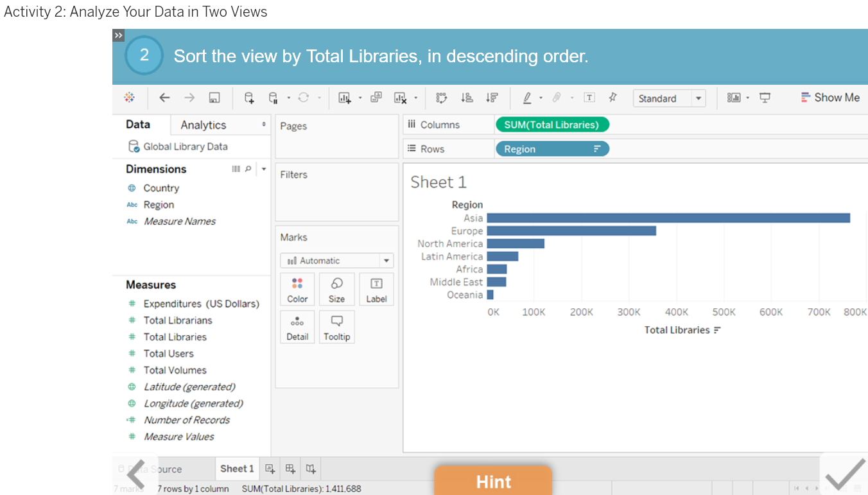Open the Tooltip card in the Marks panel

pyautogui.click(x=336, y=327)
